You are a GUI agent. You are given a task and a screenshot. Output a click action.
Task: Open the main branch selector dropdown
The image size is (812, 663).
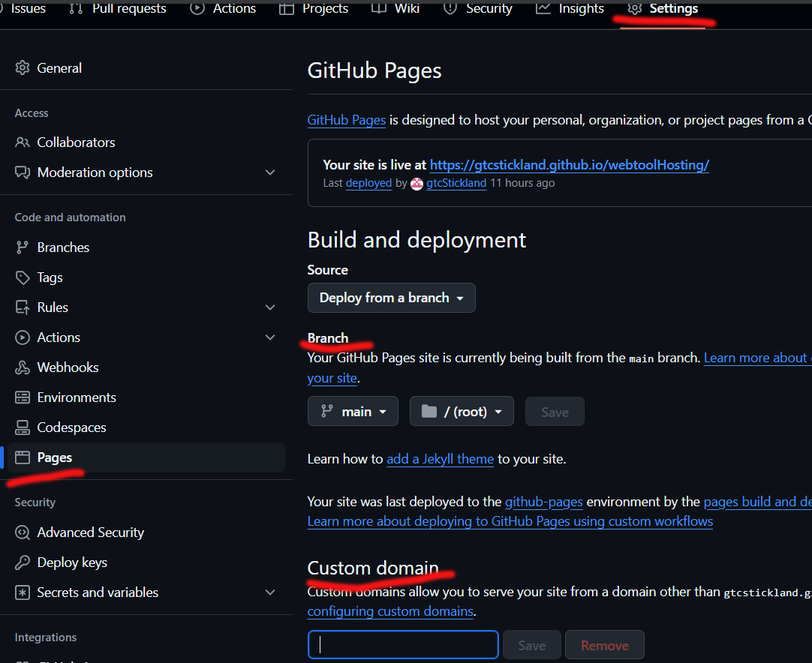353,412
